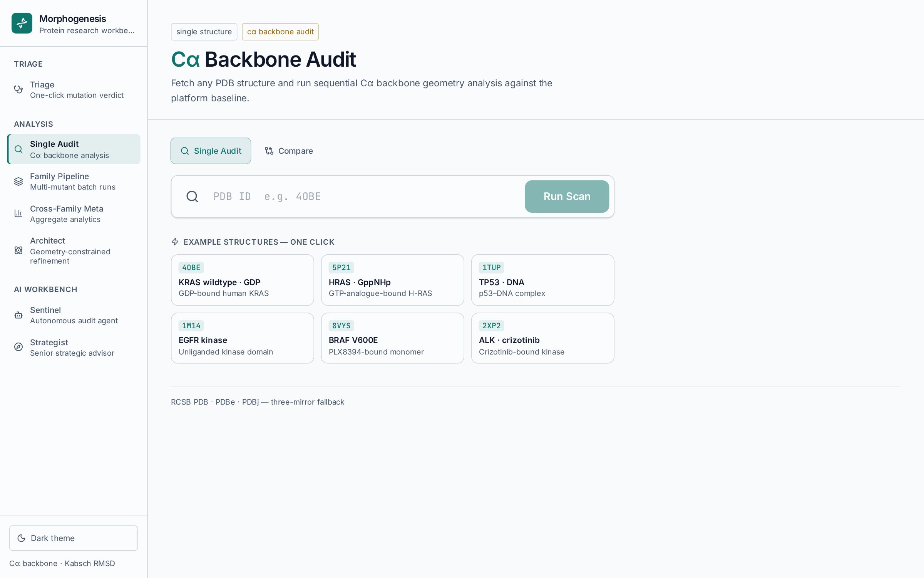924x578 pixels.
Task: Click the 'Cα Backbone Audit' page heading
Action: (263, 59)
